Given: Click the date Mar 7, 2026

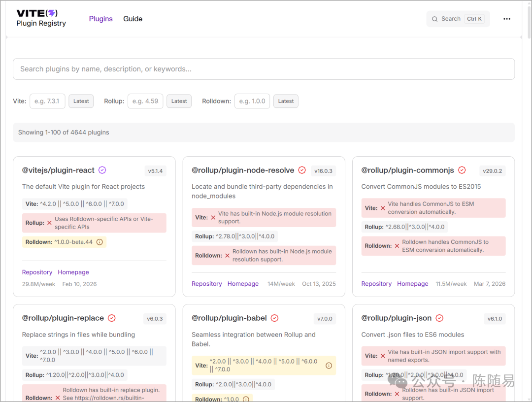Looking at the screenshot, I should 490,284.
